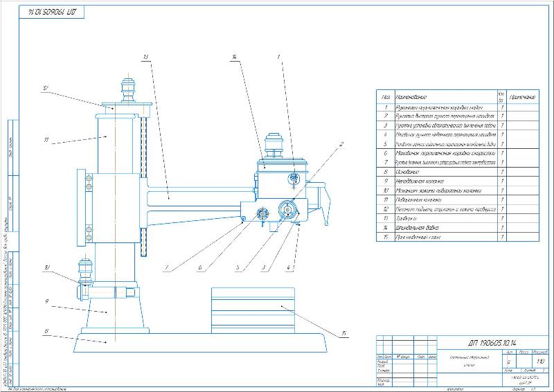Image resolution: width=554 pixels, height=392 pixels.
Task: Select table row 'Механизм зажима поворотной колонны'
Action: click(x=458, y=190)
